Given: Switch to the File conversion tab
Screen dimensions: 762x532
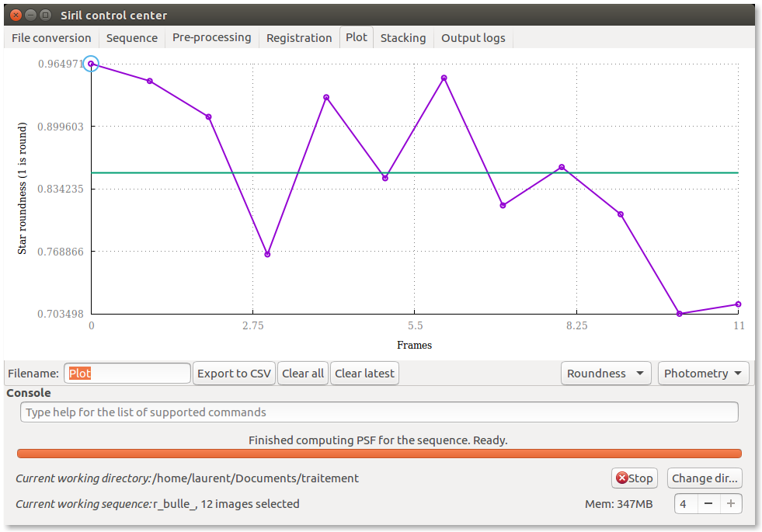Looking at the screenshot, I should [51, 38].
